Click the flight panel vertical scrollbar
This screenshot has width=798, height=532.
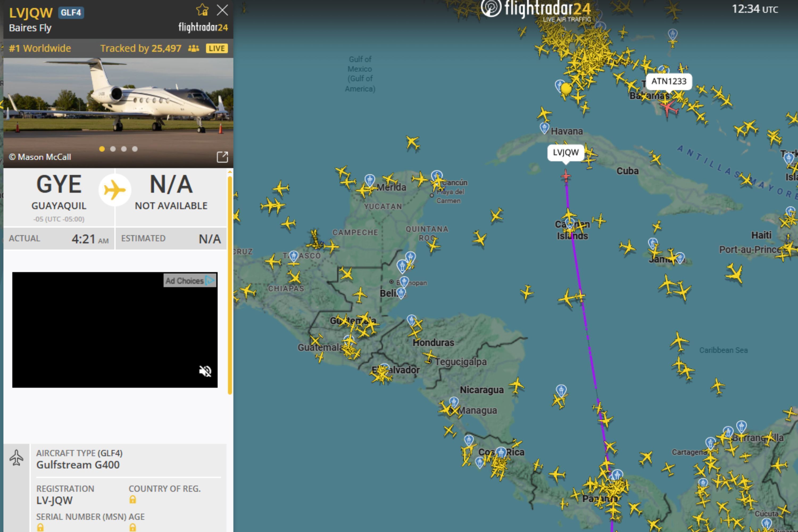point(230,285)
